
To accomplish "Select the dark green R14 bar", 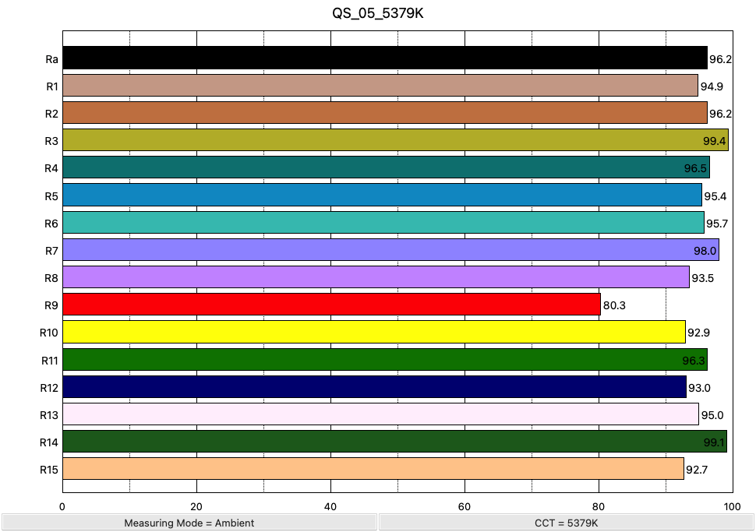I will tap(395, 442).
